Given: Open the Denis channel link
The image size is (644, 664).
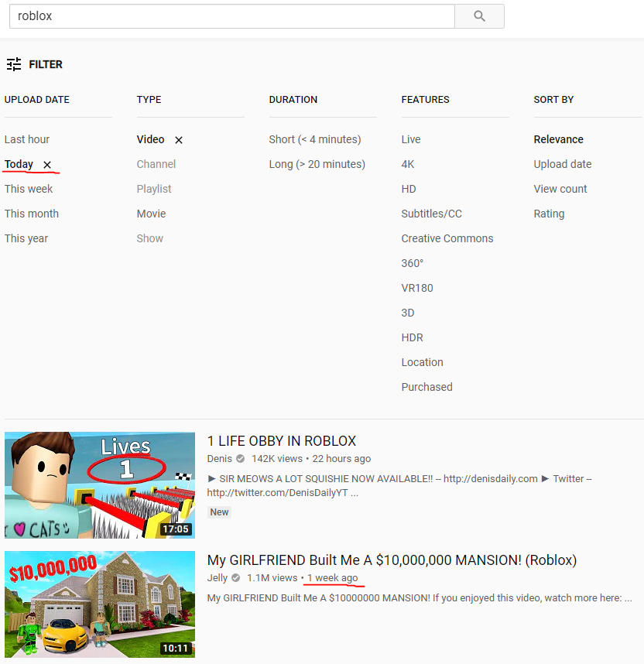Looking at the screenshot, I should [x=220, y=459].
